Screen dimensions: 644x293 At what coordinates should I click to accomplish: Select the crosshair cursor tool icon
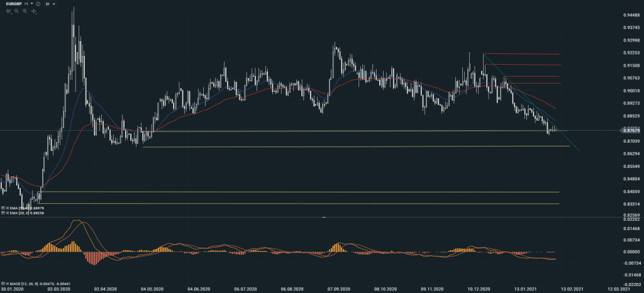coord(34,11)
